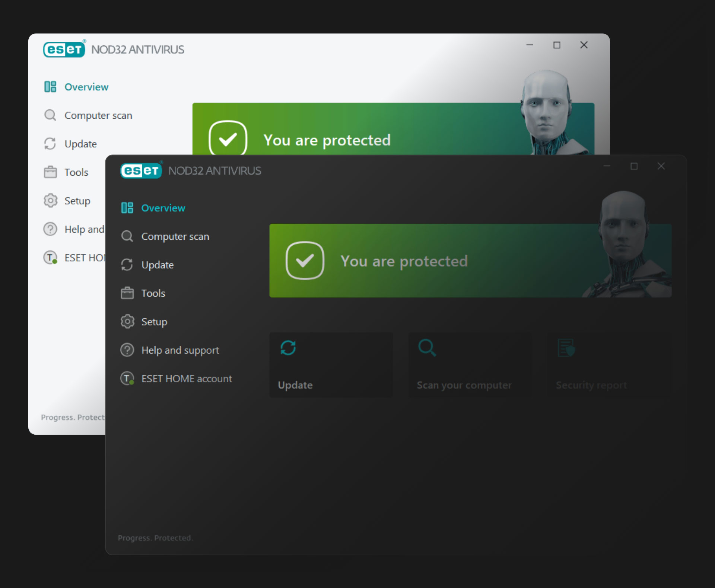This screenshot has height=588, width=715.
Task: Click Setup gear icon in dark window
Action: pos(127,322)
